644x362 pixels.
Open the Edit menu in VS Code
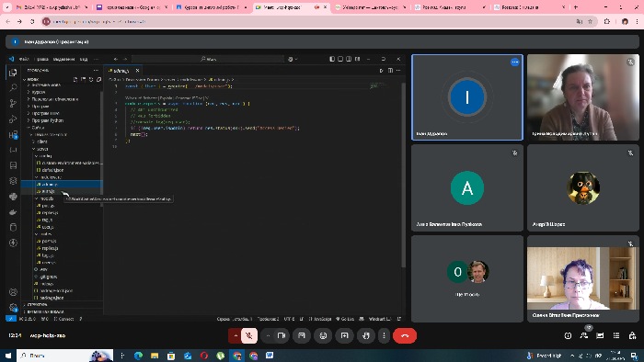pos(41,59)
